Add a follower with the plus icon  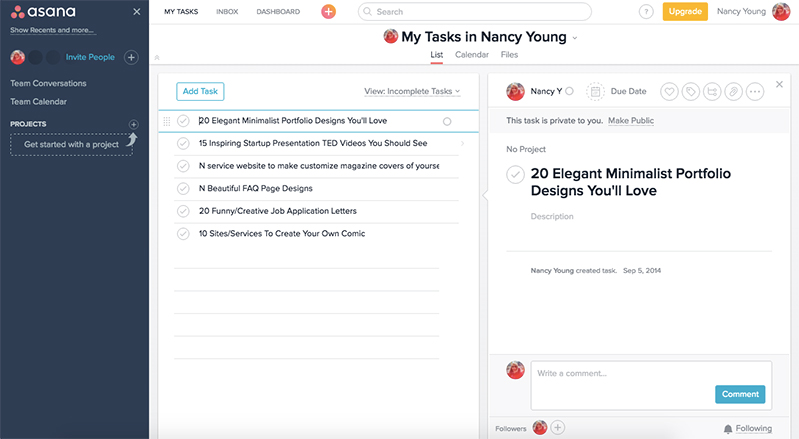pos(558,428)
